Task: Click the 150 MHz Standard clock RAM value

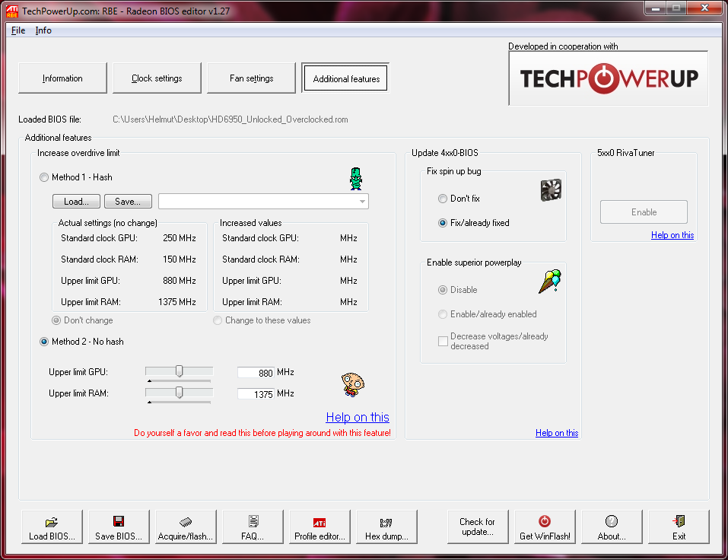Action: 180,259
